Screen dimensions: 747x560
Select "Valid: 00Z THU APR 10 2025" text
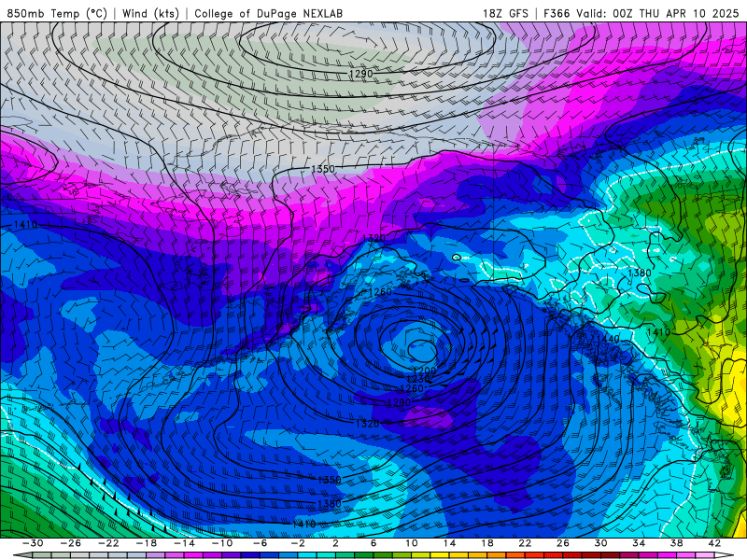(x=657, y=13)
